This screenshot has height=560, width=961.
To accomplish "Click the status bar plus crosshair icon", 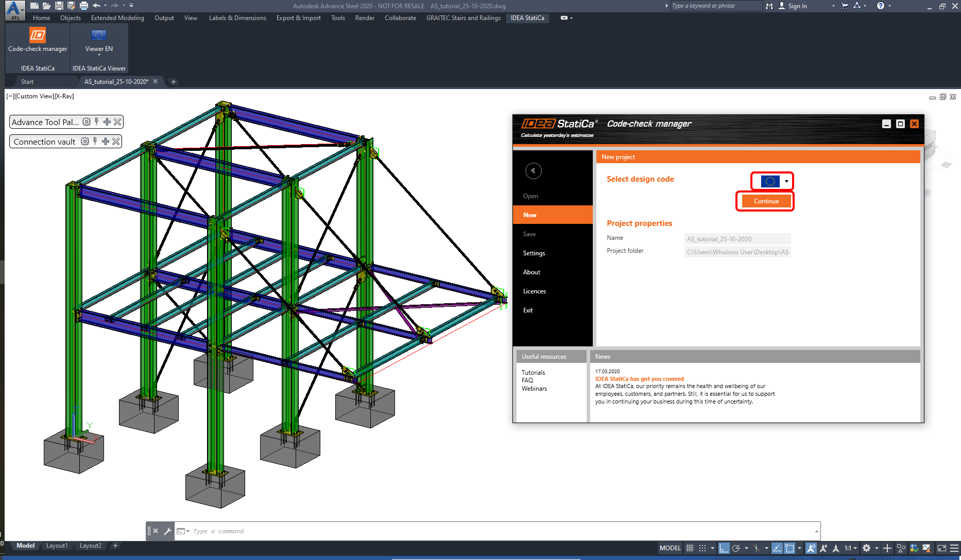I will [x=887, y=548].
